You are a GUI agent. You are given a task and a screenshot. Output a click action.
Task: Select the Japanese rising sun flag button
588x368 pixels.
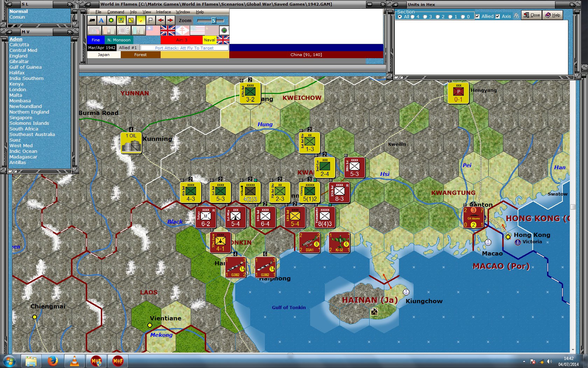point(123,30)
